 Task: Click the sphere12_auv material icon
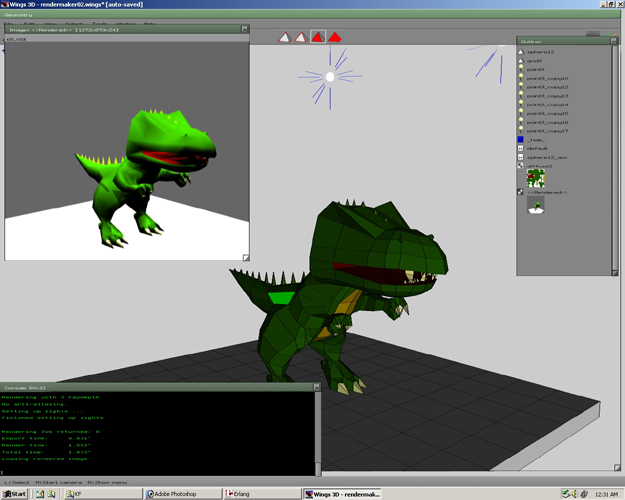coord(521,157)
